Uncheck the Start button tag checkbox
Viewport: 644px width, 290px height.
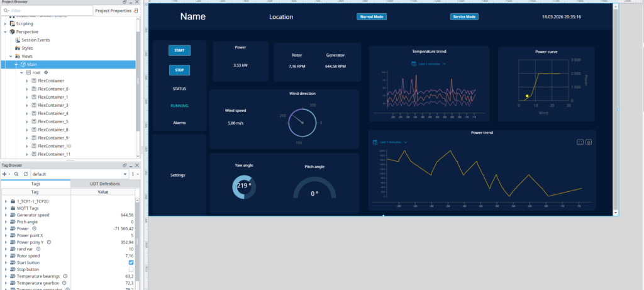pos(131,262)
